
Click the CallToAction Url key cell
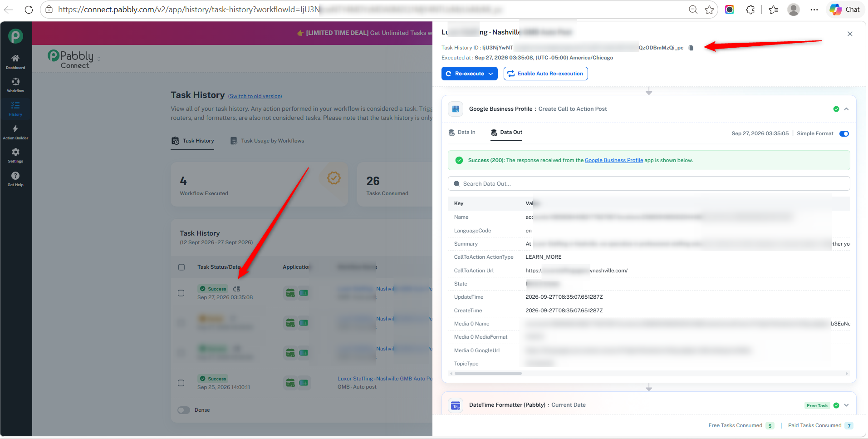tap(474, 271)
